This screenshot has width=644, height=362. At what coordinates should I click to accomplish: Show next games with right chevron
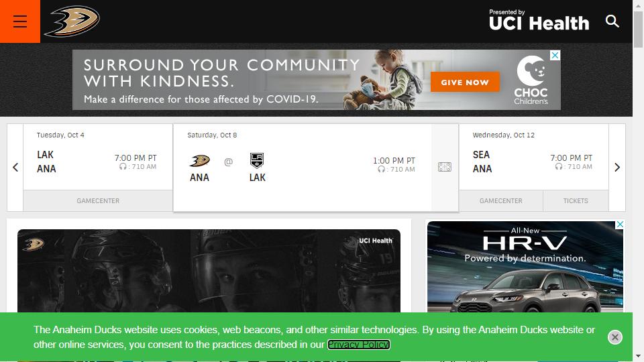tap(617, 168)
